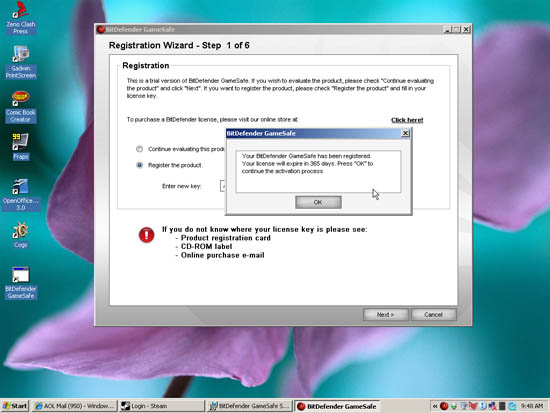Click the Next > button in the wizard

385,314
